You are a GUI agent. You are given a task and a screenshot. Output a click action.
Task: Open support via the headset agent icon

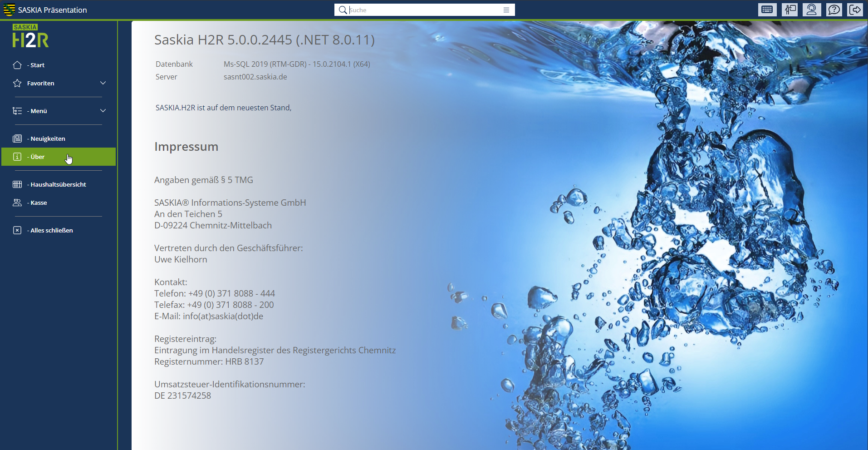tap(812, 10)
